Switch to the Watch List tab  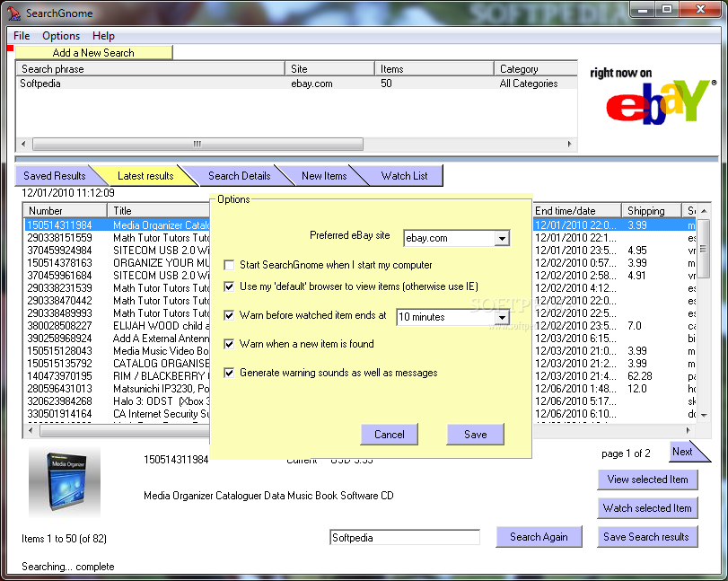pyautogui.click(x=404, y=176)
